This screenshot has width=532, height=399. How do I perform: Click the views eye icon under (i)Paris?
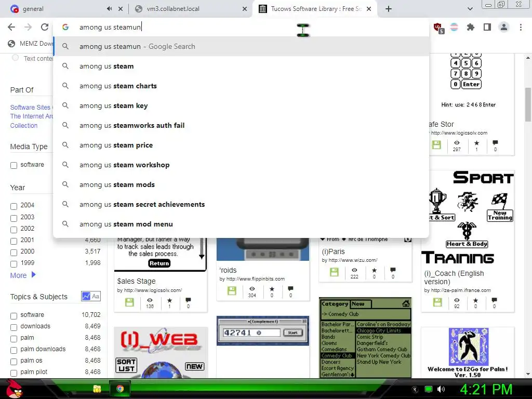click(354, 270)
